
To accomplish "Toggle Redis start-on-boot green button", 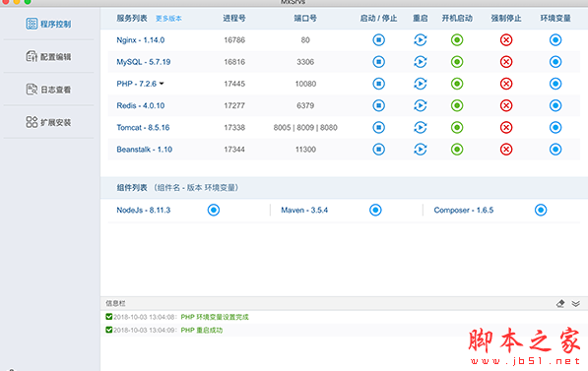I will [x=457, y=105].
